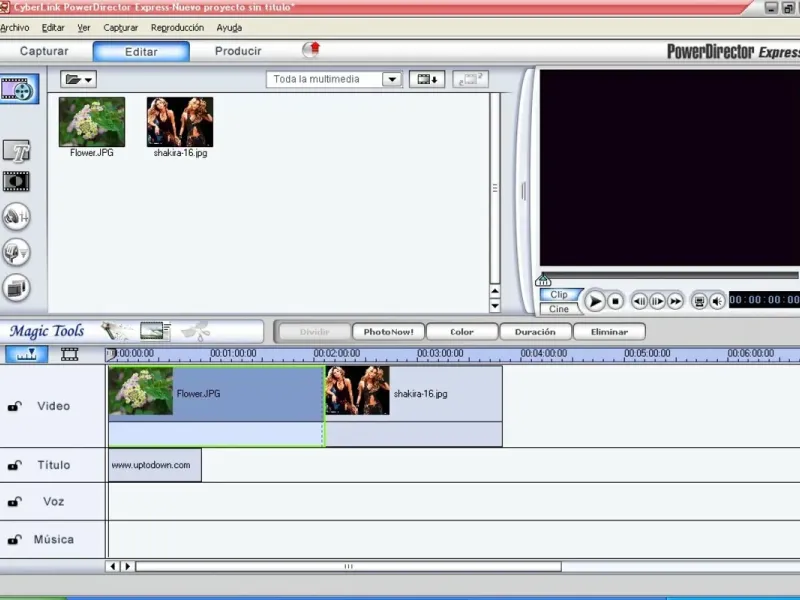Expand the import folder dropdown arrow
Screen dimensions: 800x600
coord(89,80)
